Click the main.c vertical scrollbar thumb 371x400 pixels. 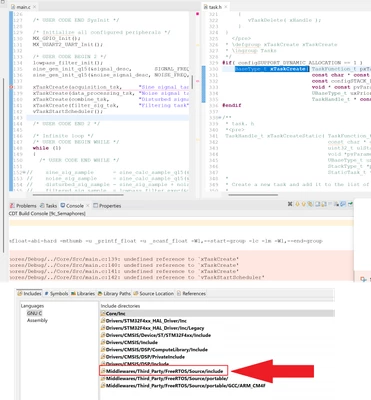192,82
